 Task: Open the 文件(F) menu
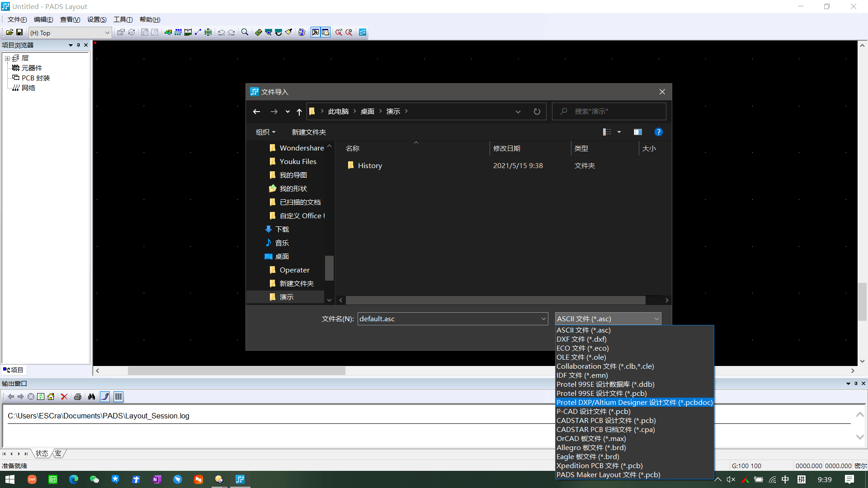pyautogui.click(x=17, y=19)
